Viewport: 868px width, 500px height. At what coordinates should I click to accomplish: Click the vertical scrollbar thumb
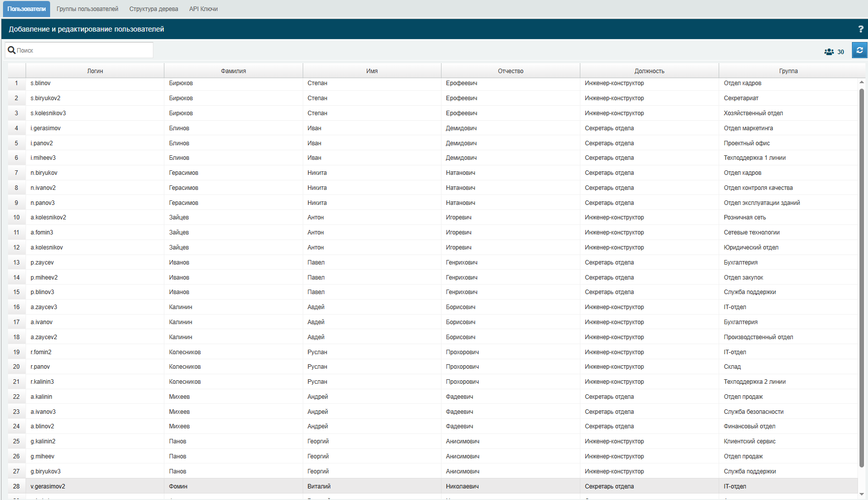pyautogui.click(x=862, y=278)
